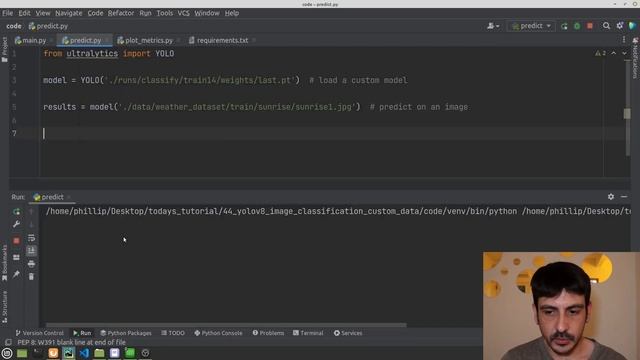
Task: Click the code breadcrumb in navigation bar
Action: pos(13,26)
